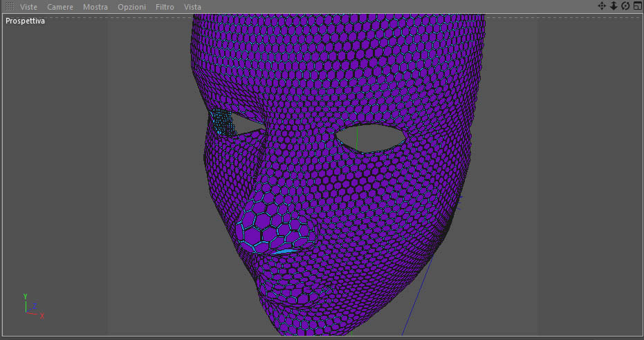Open the Camere menu
The width and height of the screenshot is (644, 340).
(60, 7)
